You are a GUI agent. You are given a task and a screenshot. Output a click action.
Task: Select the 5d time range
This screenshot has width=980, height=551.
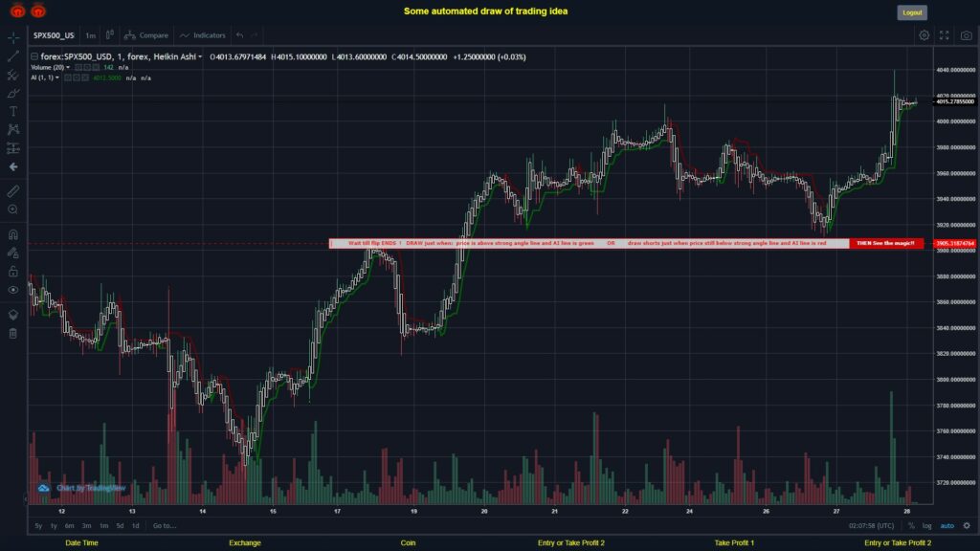[x=120, y=526]
